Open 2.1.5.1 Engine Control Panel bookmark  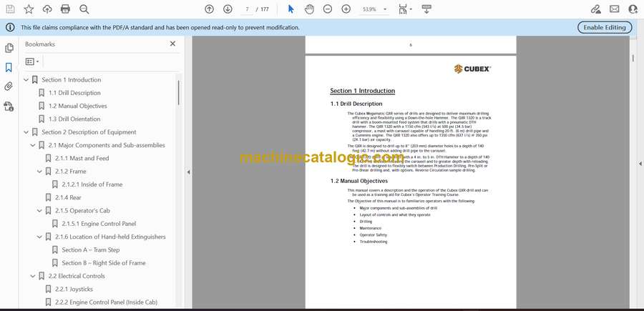[99, 224]
